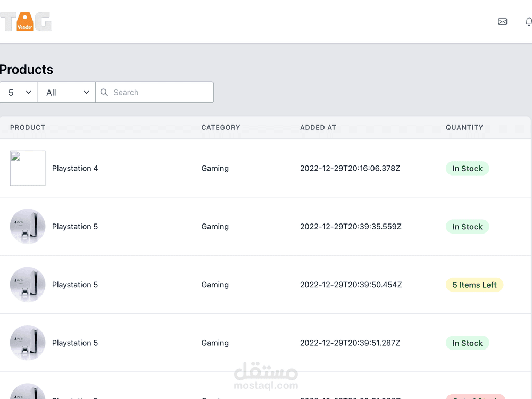Click product name in the 20:39:51.287Z row
532x399 pixels.
75,343
